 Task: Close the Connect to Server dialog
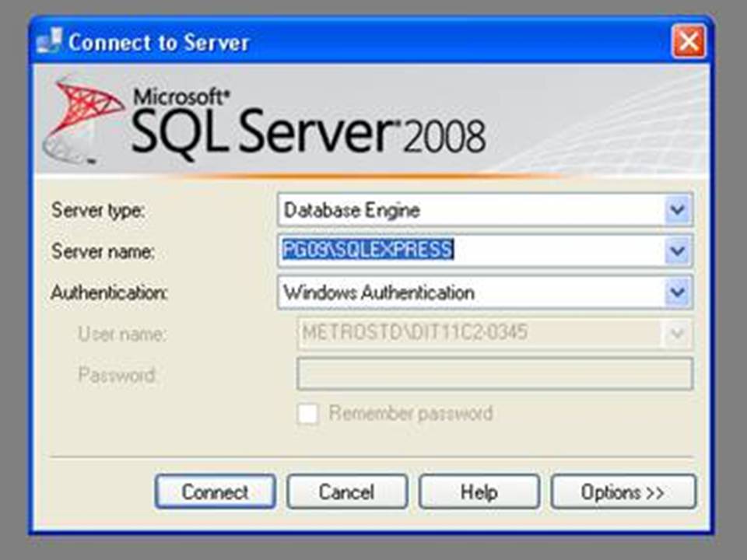click(x=689, y=41)
